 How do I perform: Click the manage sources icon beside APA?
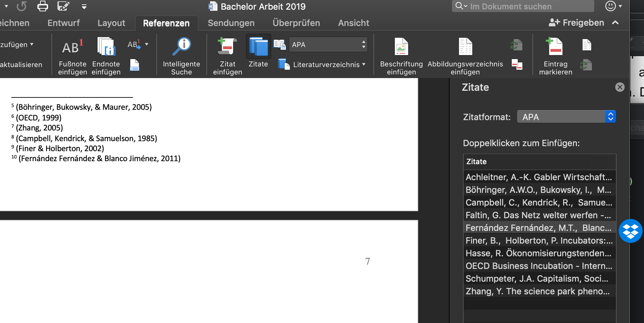[280, 44]
